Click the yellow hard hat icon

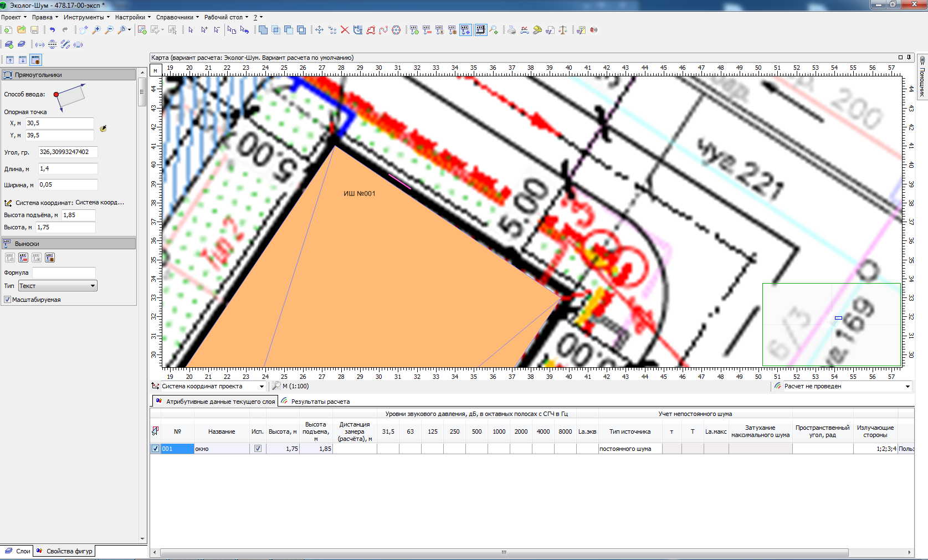[x=537, y=30]
